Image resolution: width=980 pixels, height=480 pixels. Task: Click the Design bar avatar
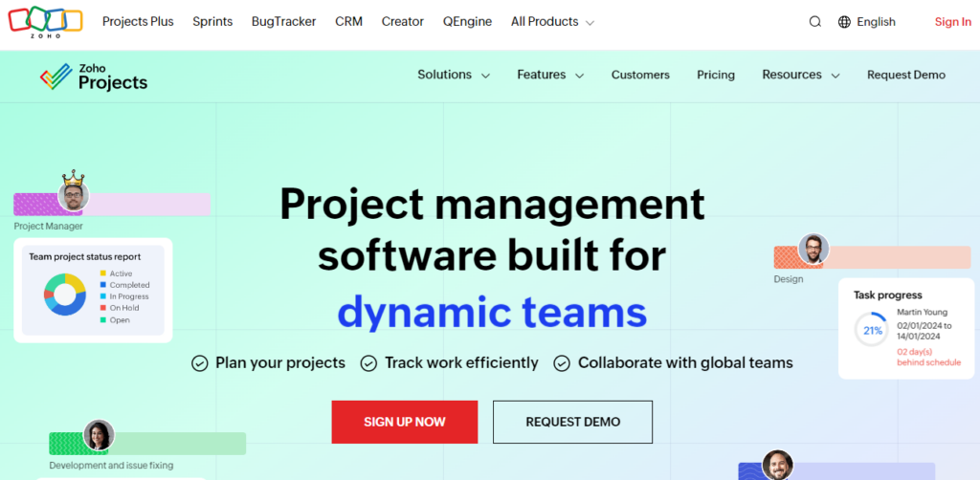(x=813, y=249)
